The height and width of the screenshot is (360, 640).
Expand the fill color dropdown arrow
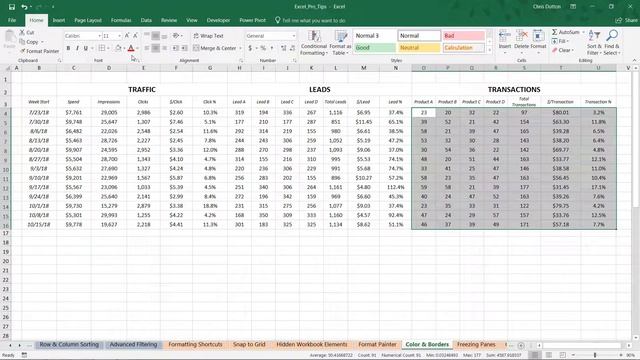coord(124,48)
